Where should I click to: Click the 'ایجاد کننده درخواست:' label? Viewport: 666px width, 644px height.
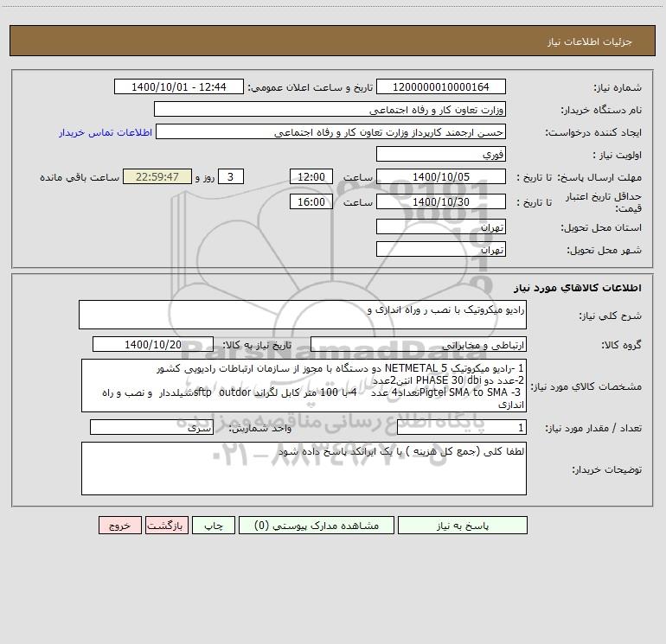[593, 132]
